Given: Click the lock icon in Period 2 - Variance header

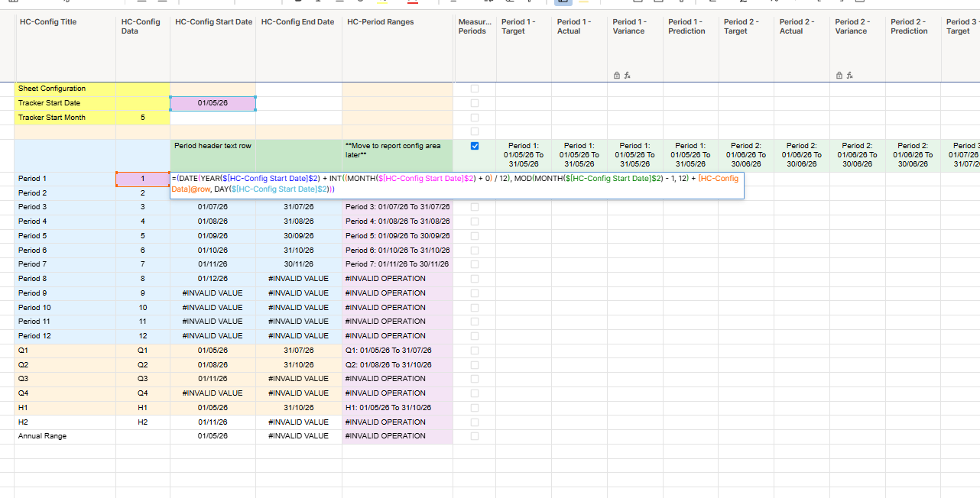Looking at the screenshot, I should [839, 75].
